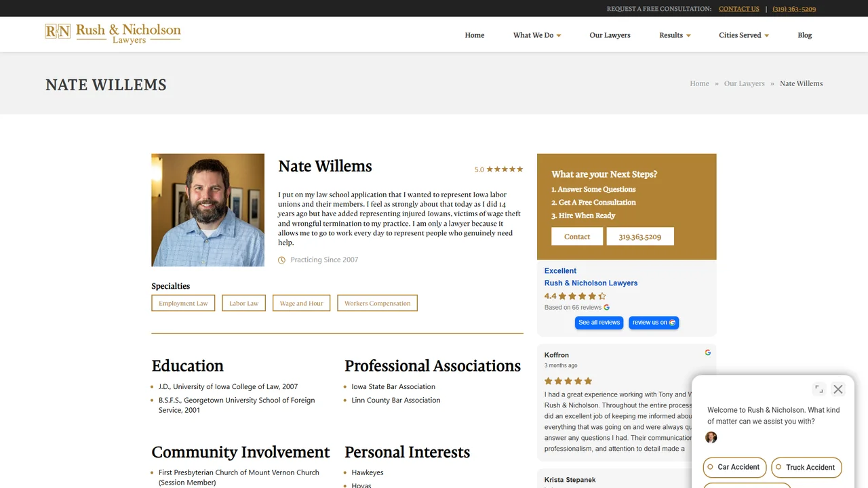Click the (319) 363-5209 phone link in top bar
Screen dimensions: 868x488
794,9
